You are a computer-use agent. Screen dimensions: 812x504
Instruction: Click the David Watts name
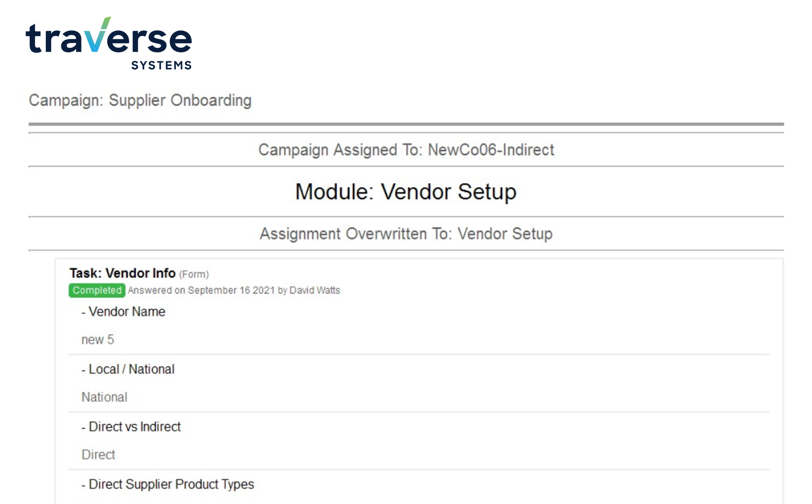(x=314, y=290)
